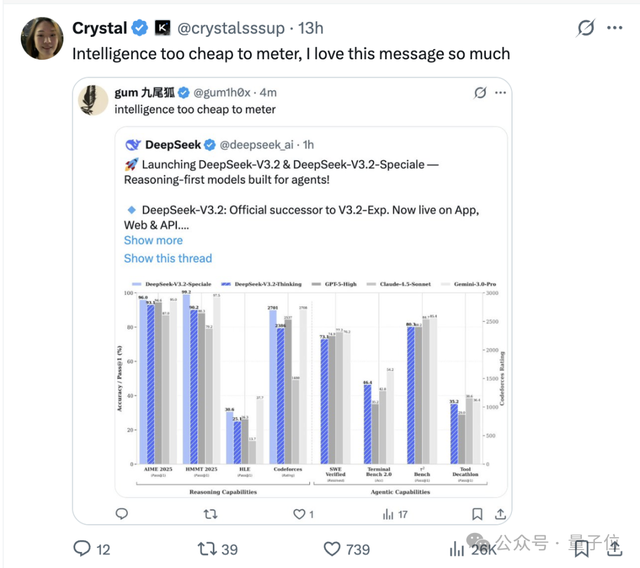
Task: Click Crystal's profile avatar
Action: pyautogui.click(x=42, y=38)
